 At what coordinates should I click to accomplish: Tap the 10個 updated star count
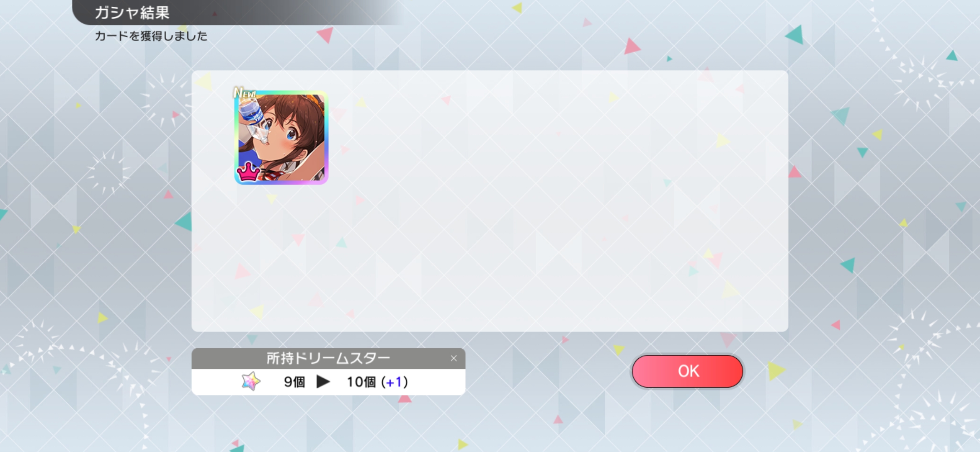(361, 382)
